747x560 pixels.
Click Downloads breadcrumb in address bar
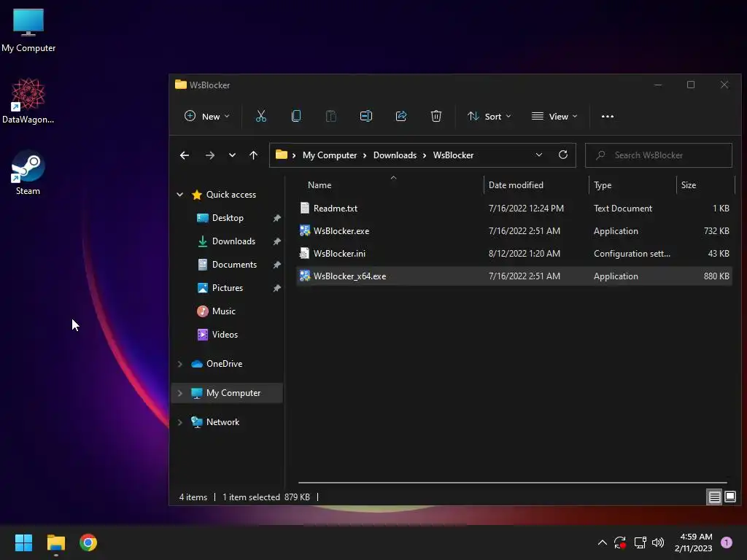pyautogui.click(x=395, y=155)
